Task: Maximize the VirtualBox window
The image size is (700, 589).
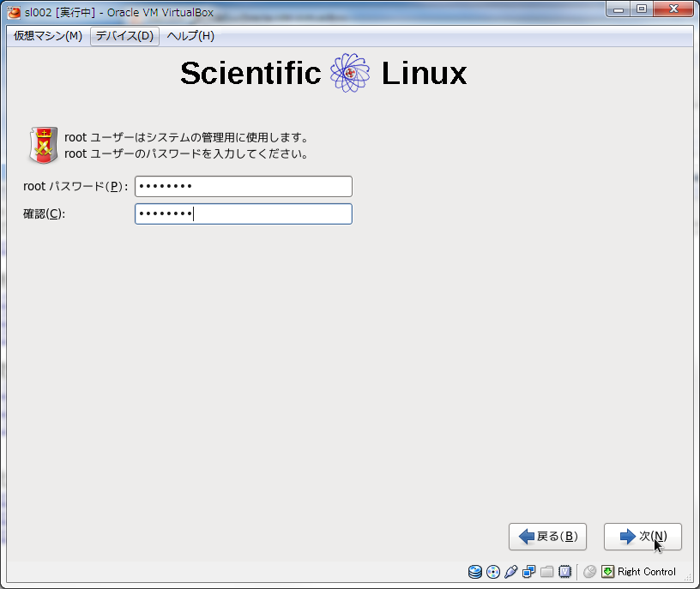Action: 642,9
